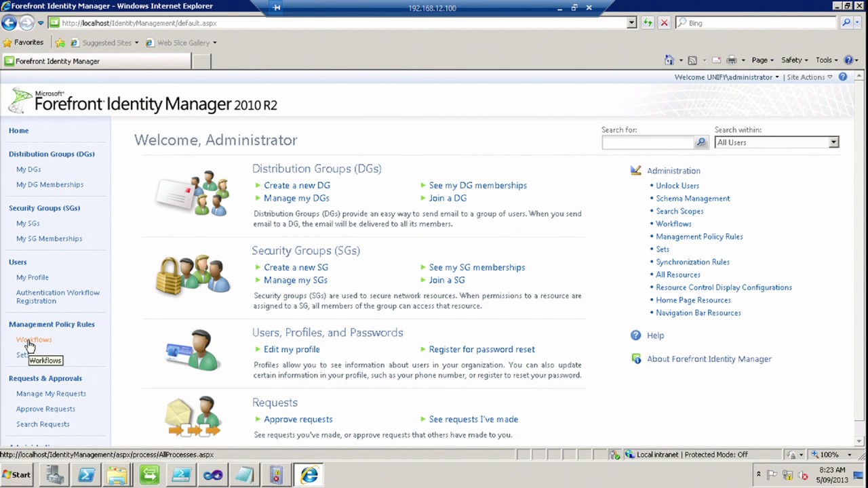Click the system tray clock
868x488 pixels.
(x=831, y=475)
